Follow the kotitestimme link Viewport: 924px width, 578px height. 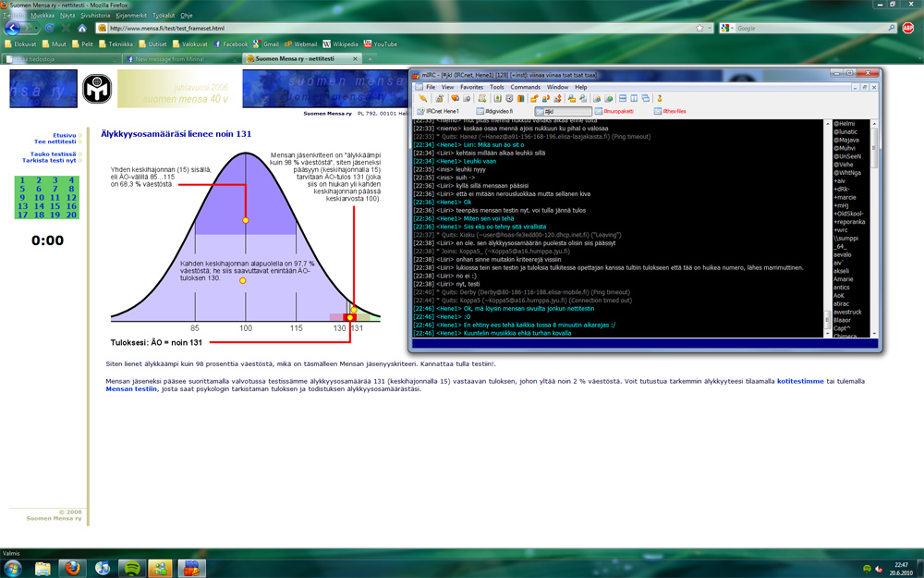pos(799,381)
